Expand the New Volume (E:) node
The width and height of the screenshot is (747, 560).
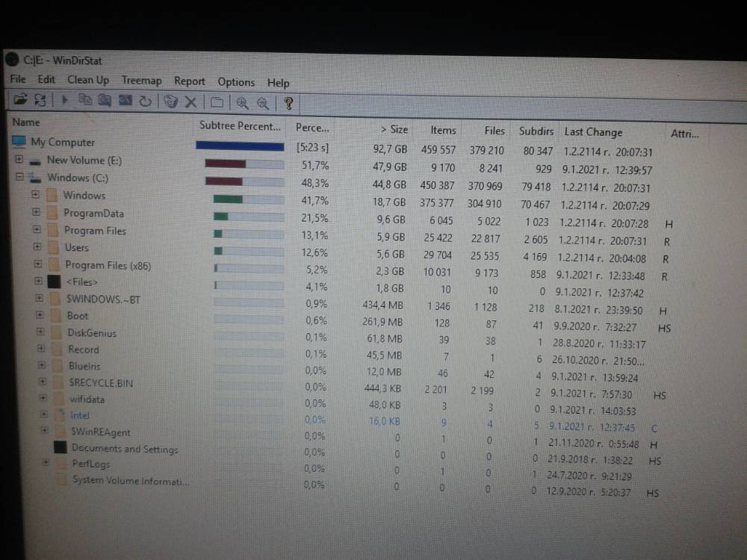(19, 159)
